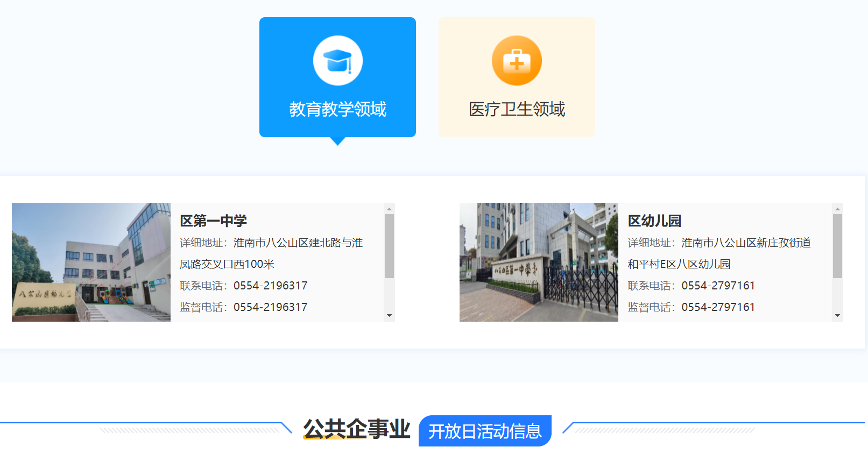Viewport: 868px width, 461px height.
Task: Open the 区第一中学 title
Action: (x=213, y=221)
